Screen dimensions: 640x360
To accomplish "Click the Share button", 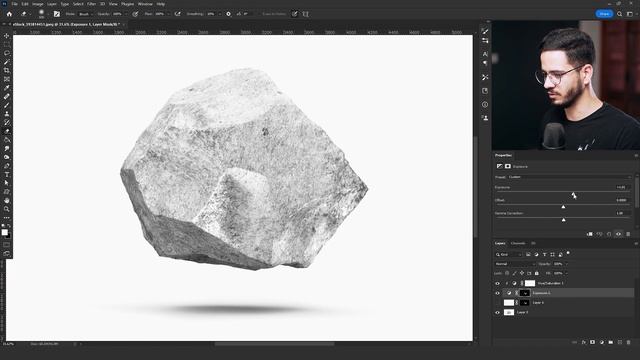I will click(604, 14).
